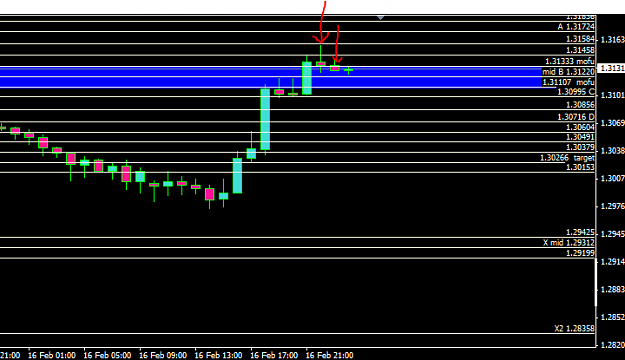Click the highlighted current price 1.3131 tag

point(612,68)
